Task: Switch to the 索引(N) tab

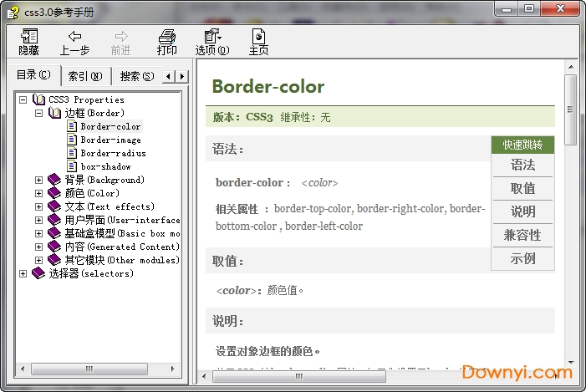Action: pyautogui.click(x=85, y=76)
